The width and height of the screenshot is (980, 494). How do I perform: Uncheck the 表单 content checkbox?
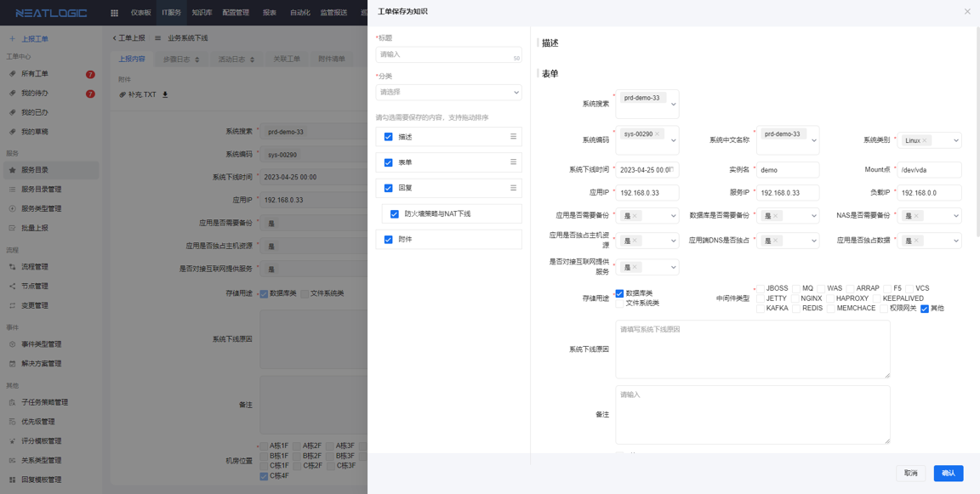[388, 162]
